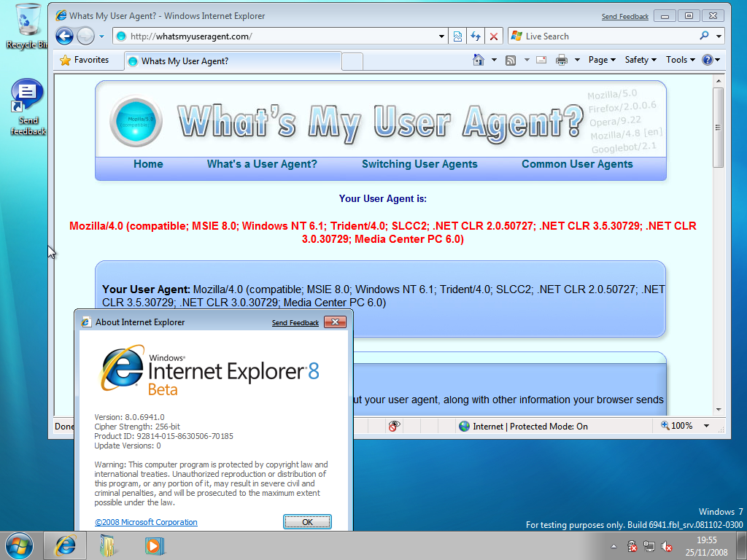This screenshot has height=560, width=747.
Task: Select the Send feedback desktop shortcut
Action: [28, 107]
